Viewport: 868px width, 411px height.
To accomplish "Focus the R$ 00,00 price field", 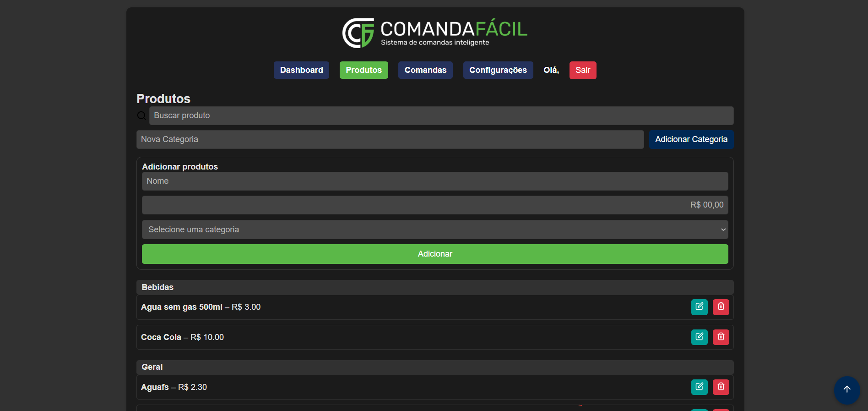I will [x=434, y=205].
